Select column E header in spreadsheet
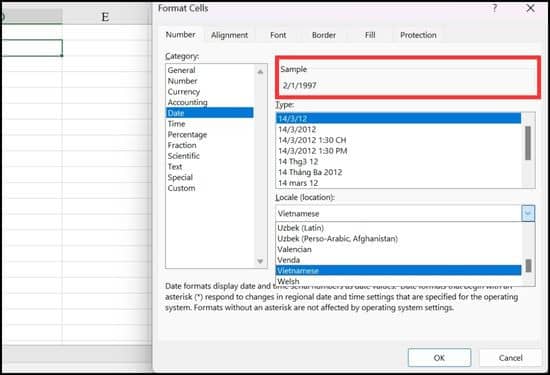The width and height of the screenshot is (550, 375). (105, 16)
